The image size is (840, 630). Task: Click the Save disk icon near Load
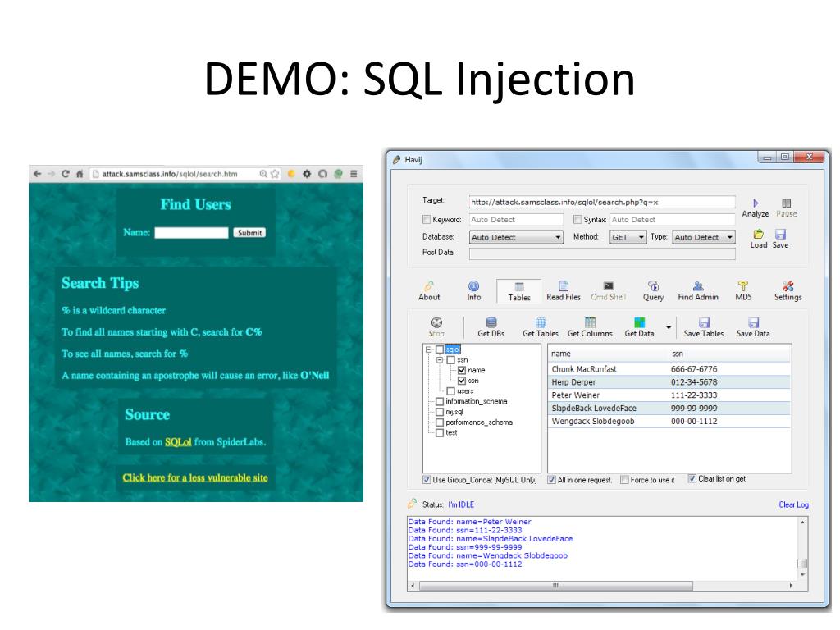click(780, 234)
